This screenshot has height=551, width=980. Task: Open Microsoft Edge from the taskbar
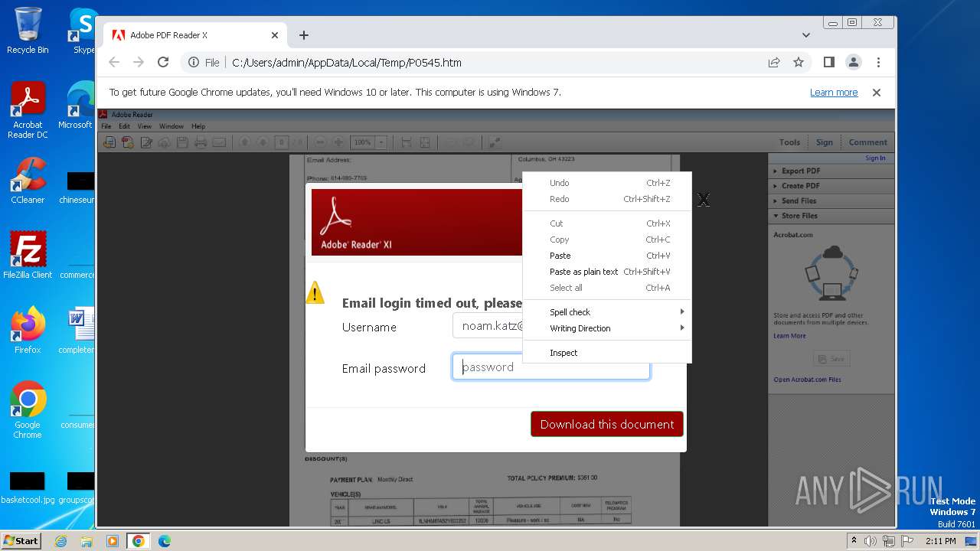(165, 541)
